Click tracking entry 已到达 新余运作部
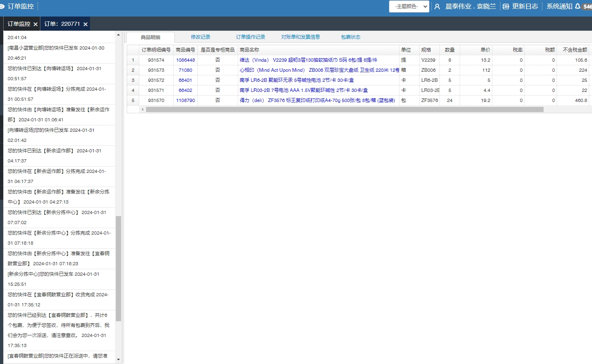The width and height of the screenshot is (592, 364). (x=59, y=156)
